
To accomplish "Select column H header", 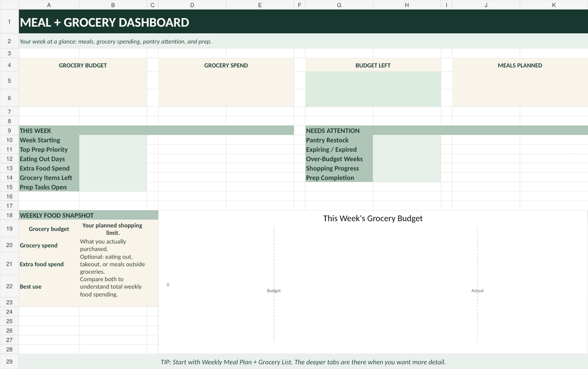I will [x=407, y=5].
